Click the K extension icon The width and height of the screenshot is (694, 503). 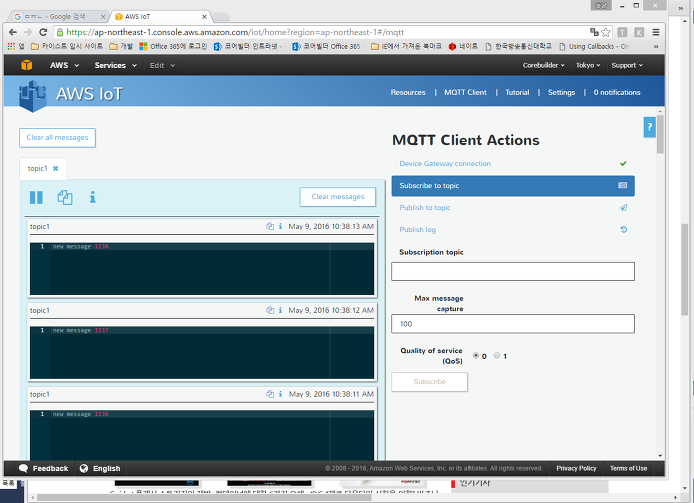639,32
